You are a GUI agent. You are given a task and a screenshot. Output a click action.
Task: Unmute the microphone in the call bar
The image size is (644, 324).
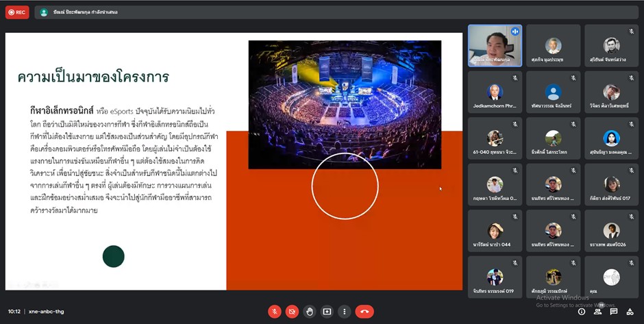tap(274, 312)
